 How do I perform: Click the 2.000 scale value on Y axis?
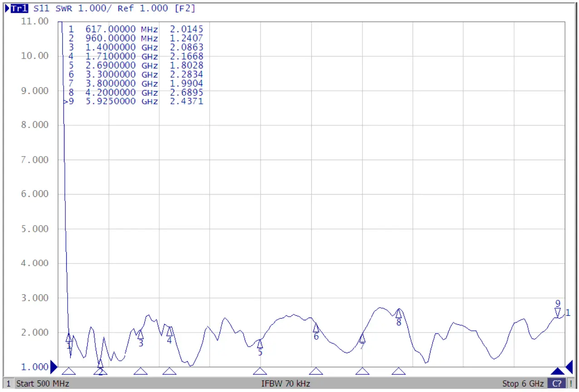coord(35,333)
